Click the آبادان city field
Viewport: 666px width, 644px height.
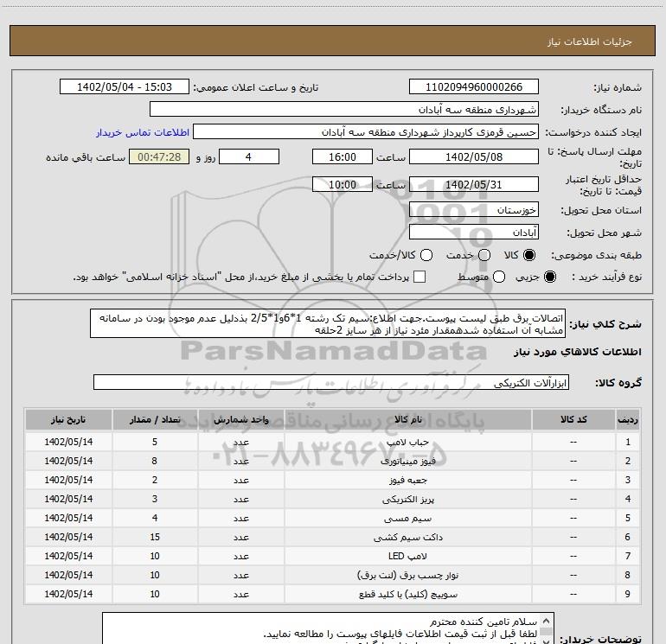pyautogui.click(x=474, y=232)
